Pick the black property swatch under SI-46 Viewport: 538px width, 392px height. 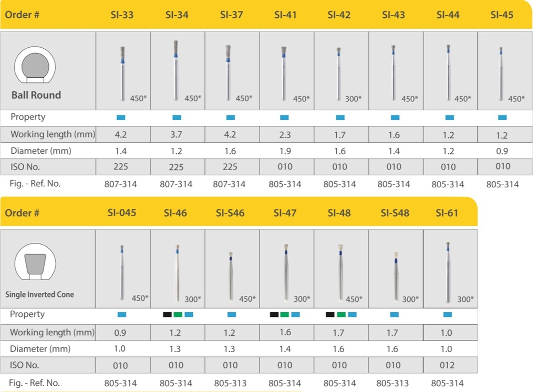[x=167, y=314]
